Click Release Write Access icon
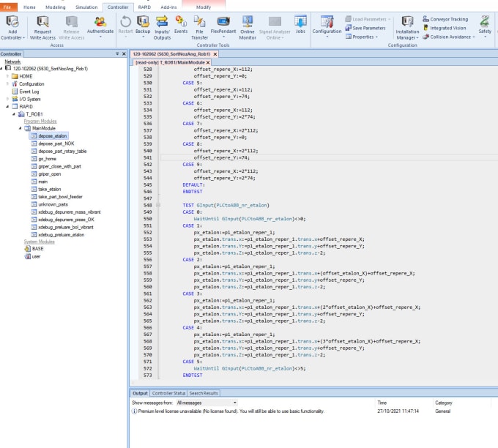The height and width of the screenshot is (448, 498). (x=72, y=27)
